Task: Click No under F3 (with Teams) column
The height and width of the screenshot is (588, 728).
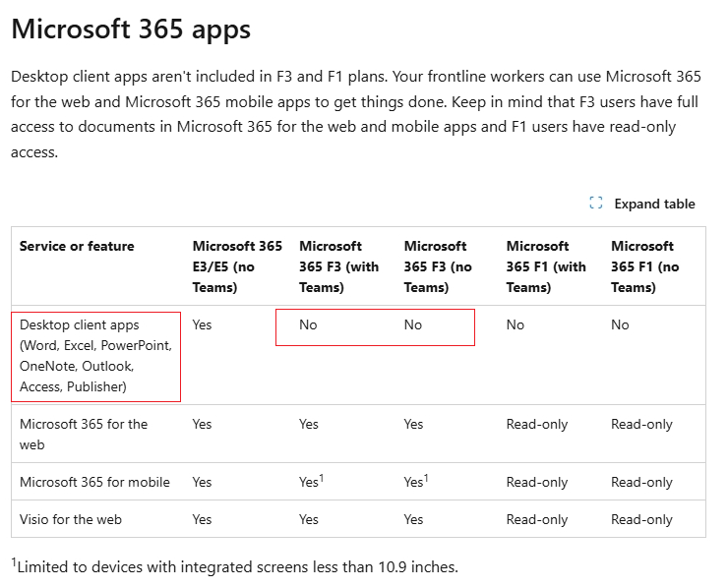Action: pyautogui.click(x=308, y=324)
